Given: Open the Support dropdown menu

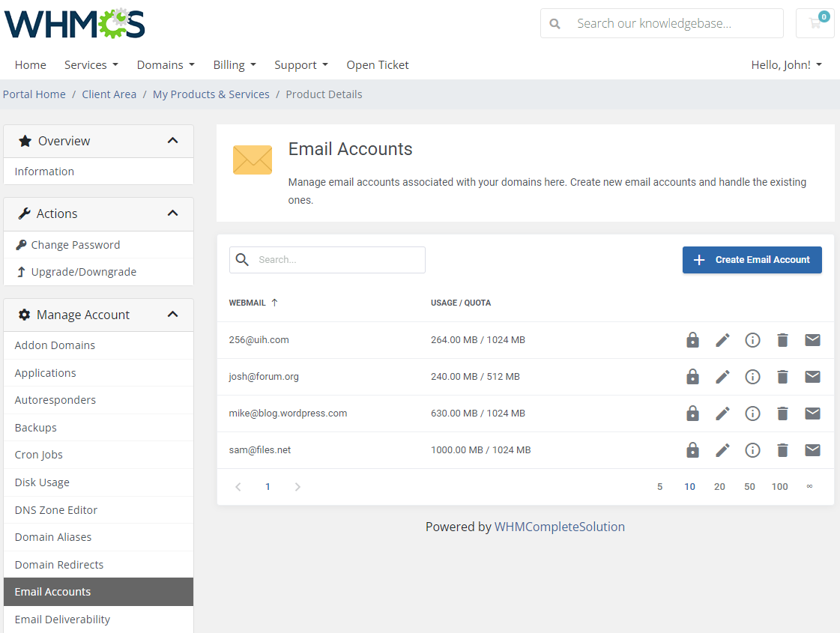Looking at the screenshot, I should [301, 65].
